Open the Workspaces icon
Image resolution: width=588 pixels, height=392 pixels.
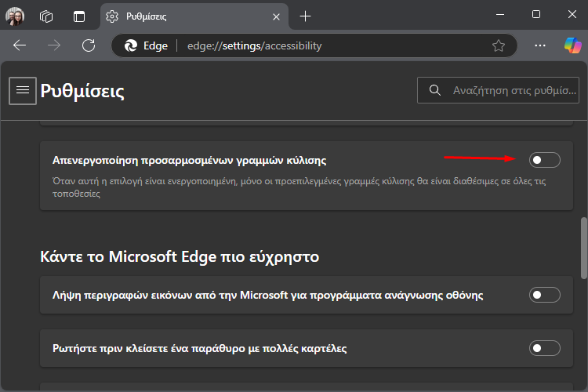coord(46,16)
